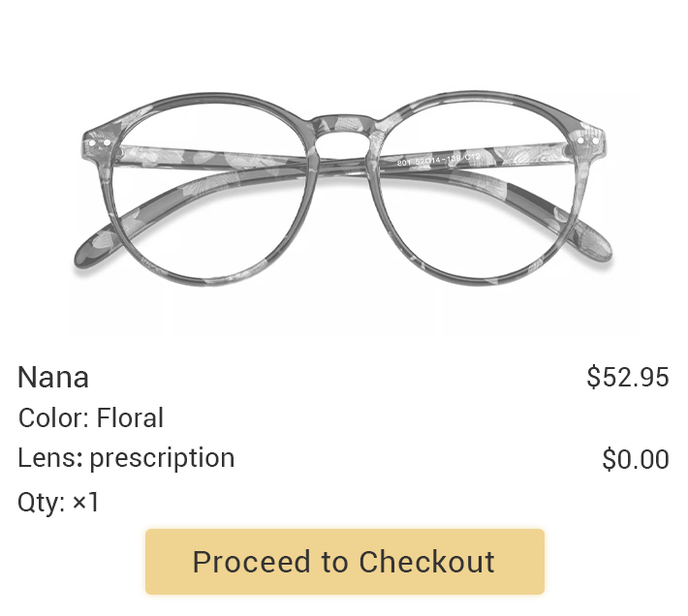Image resolution: width=688 pixels, height=616 pixels.
Task: Click the Qty: ×1 quantity text
Action: pos(58,502)
